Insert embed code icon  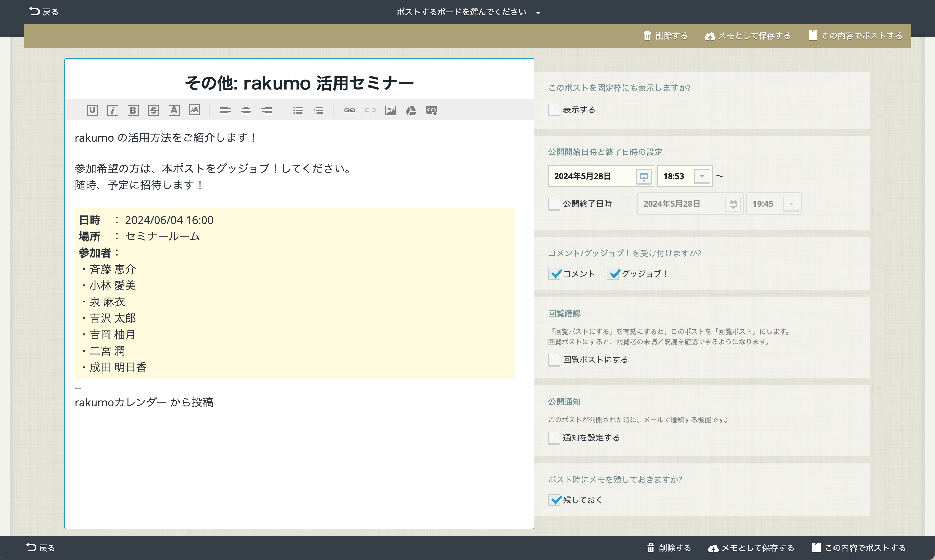coord(431,110)
